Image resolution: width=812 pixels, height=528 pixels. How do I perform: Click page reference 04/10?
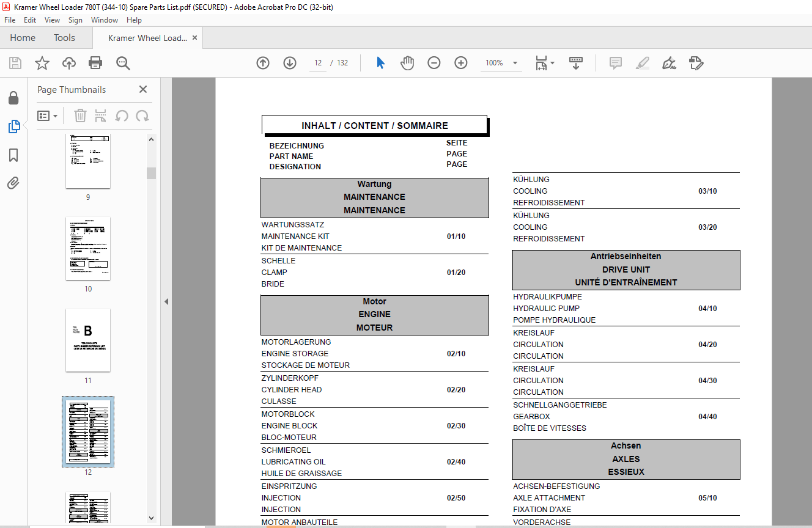tap(707, 309)
